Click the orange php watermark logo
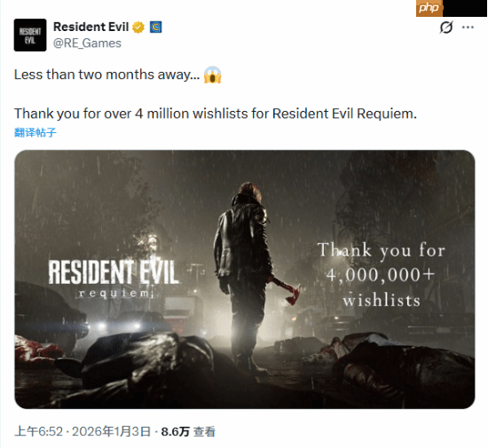The image size is (488, 448). pos(429,8)
